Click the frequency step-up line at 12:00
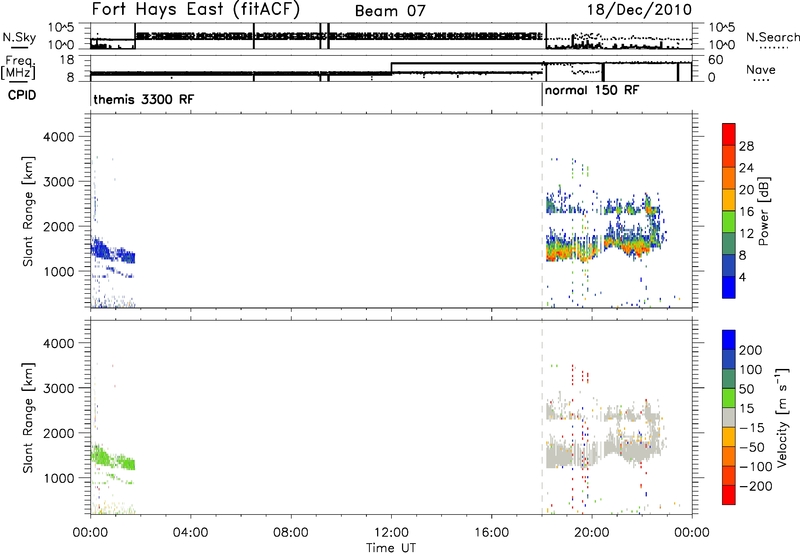 391,68
